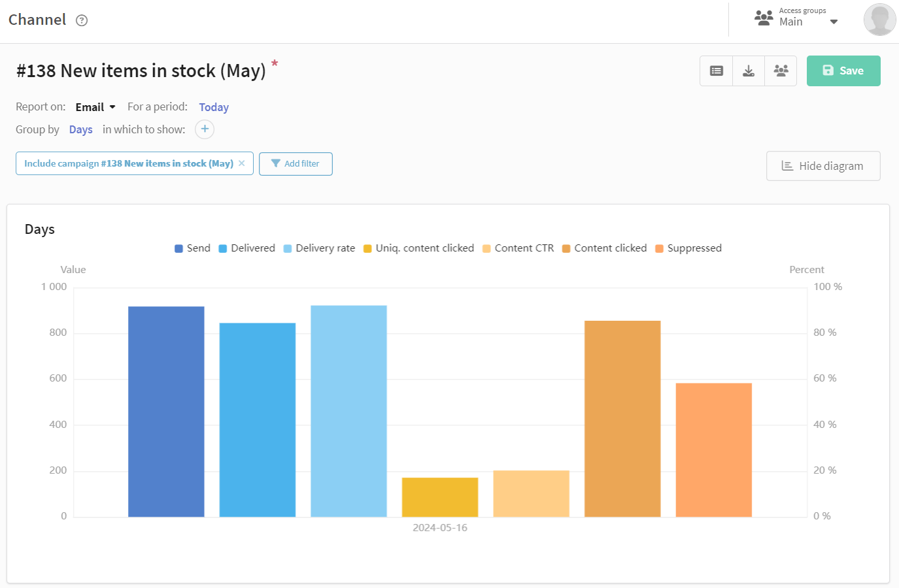The image size is (899, 588).
Task: Open the Report on Email dropdown
Action: [x=95, y=107]
